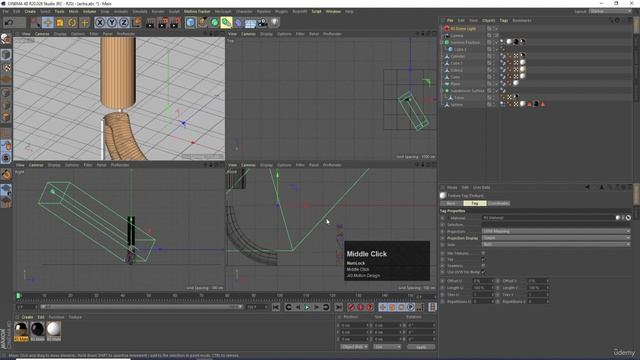This screenshot has height=360, width=640.
Task: Click the Apply button in Coordinates manager
Action: coord(421,347)
